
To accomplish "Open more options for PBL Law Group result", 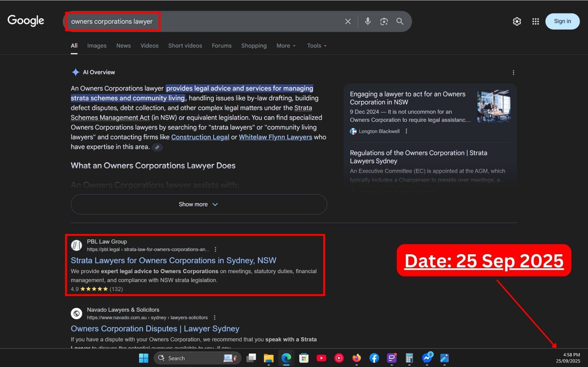I will point(215,249).
